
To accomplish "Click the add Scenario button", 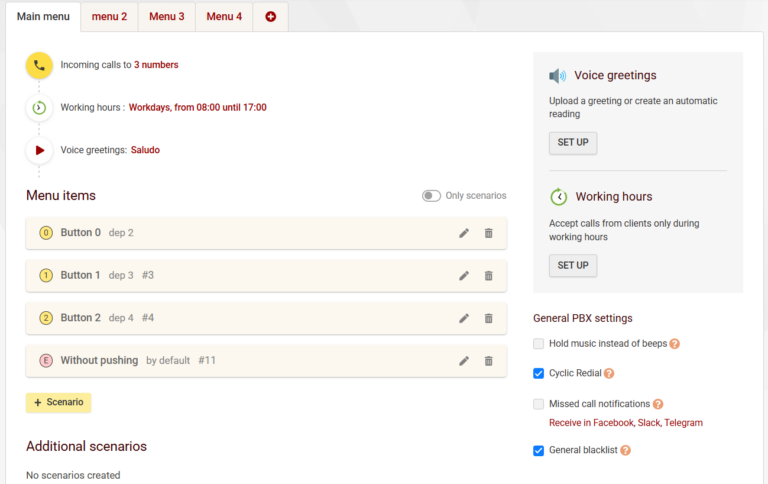I will [58, 402].
